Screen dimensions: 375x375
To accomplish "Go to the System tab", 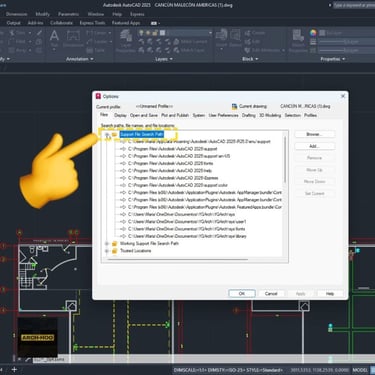I will (199, 115).
